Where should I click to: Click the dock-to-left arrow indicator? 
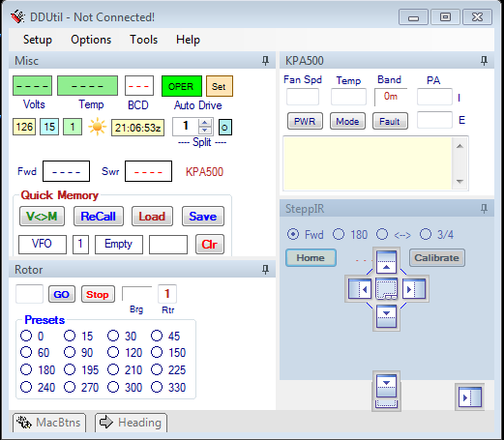coord(360,289)
